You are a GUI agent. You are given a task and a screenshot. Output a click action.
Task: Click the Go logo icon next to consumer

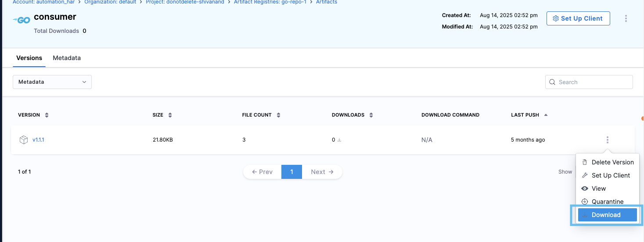click(x=22, y=20)
